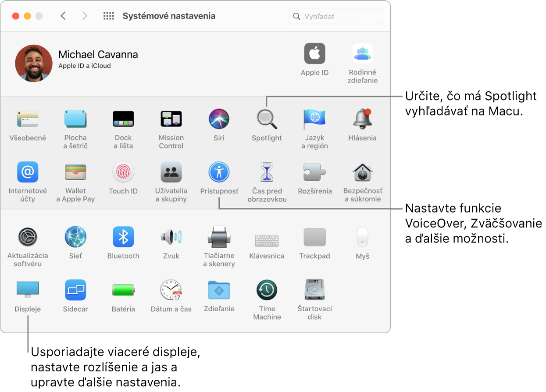
Task: Open Displeje display settings
Action: click(28, 290)
